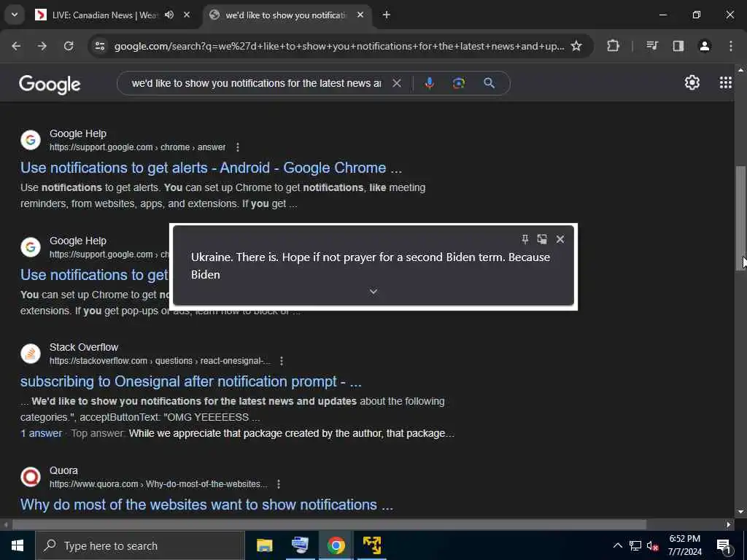Go to Google homepage logo
747x560 pixels.
point(50,85)
